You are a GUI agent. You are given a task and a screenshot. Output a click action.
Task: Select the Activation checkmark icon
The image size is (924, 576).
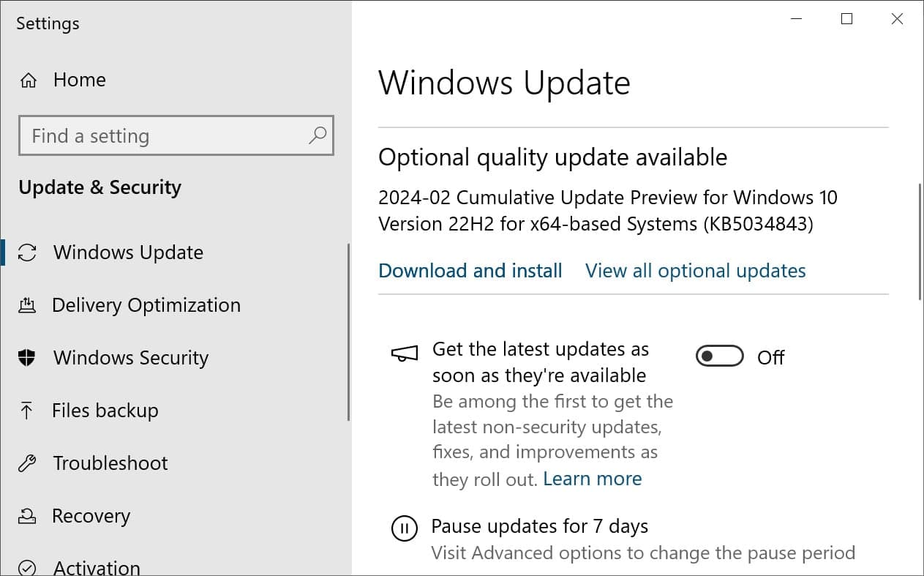tap(28, 566)
